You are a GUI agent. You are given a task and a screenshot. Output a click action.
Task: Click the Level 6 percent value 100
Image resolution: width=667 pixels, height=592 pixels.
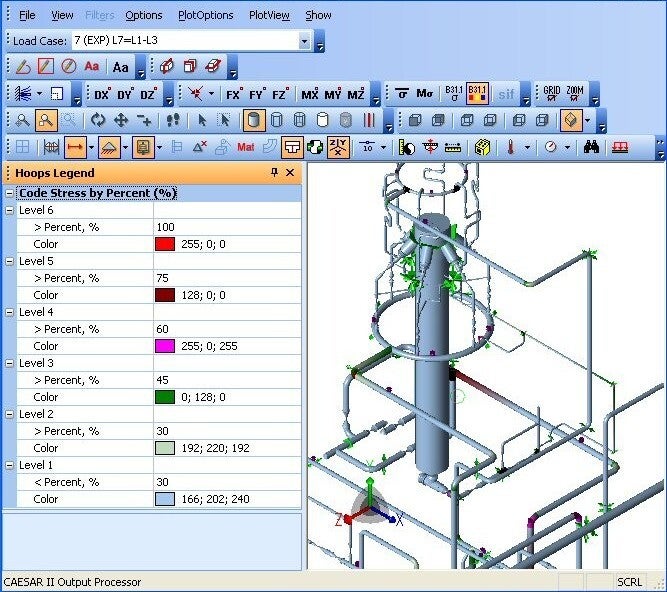coord(165,227)
